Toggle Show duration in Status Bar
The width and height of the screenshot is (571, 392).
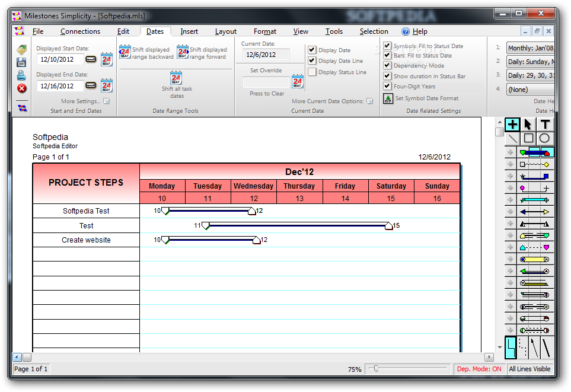387,76
